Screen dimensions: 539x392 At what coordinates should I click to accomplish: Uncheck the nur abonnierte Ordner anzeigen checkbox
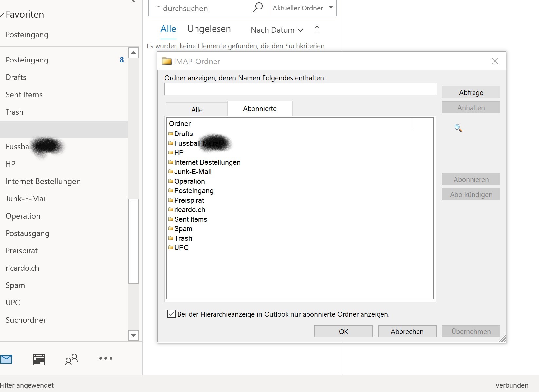pos(172,314)
